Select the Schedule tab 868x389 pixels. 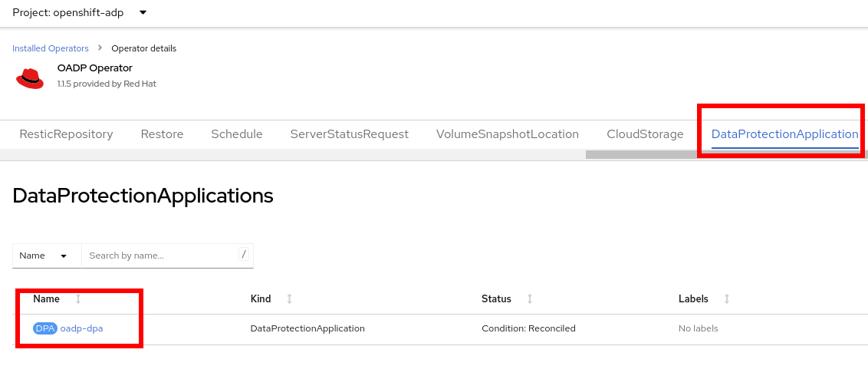click(237, 134)
